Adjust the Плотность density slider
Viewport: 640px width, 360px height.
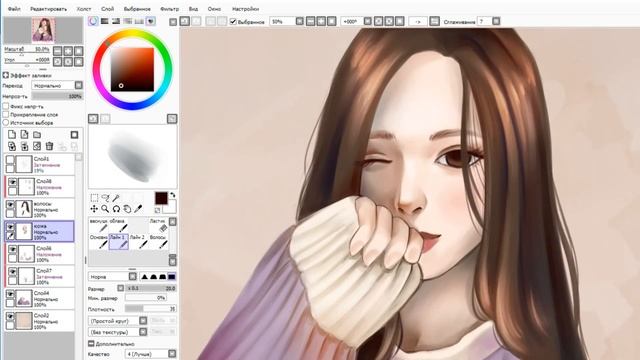[151, 309]
